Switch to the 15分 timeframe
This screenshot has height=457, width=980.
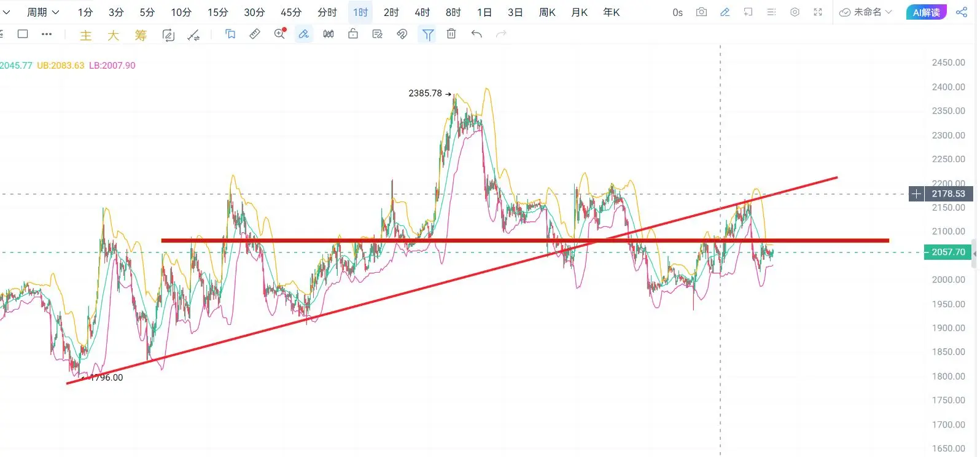pyautogui.click(x=218, y=12)
